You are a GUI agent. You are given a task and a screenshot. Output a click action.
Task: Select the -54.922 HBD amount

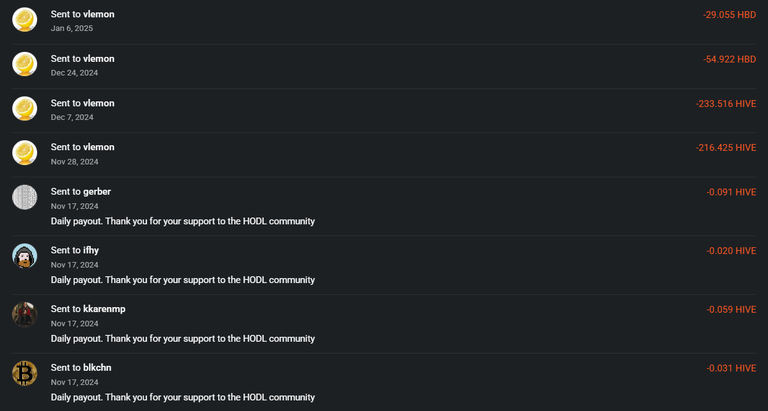(x=729, y=59)
